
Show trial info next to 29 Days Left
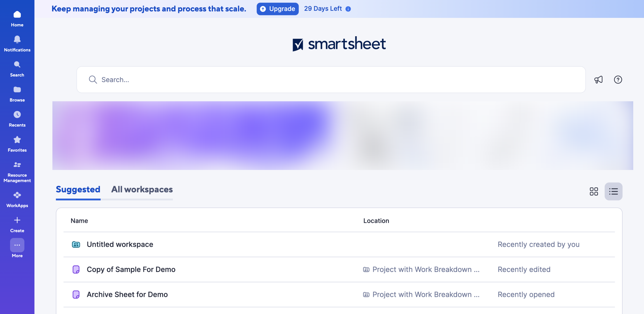(348, 9)
